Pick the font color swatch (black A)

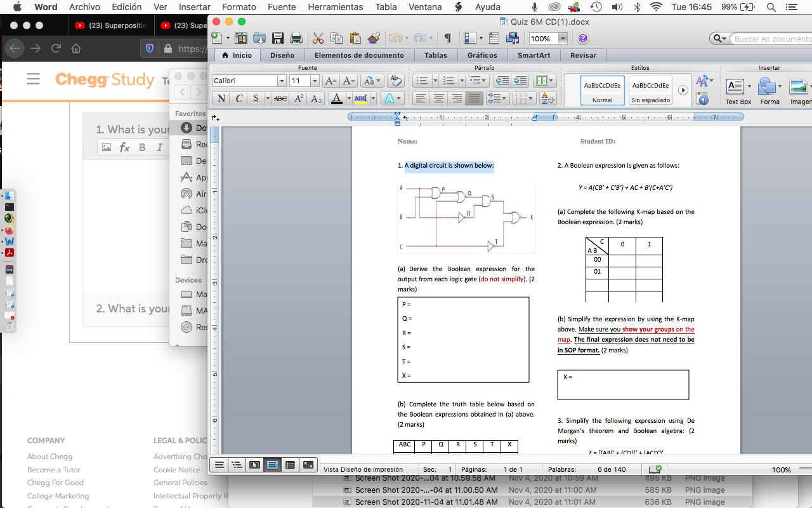(x=337, y=98)
